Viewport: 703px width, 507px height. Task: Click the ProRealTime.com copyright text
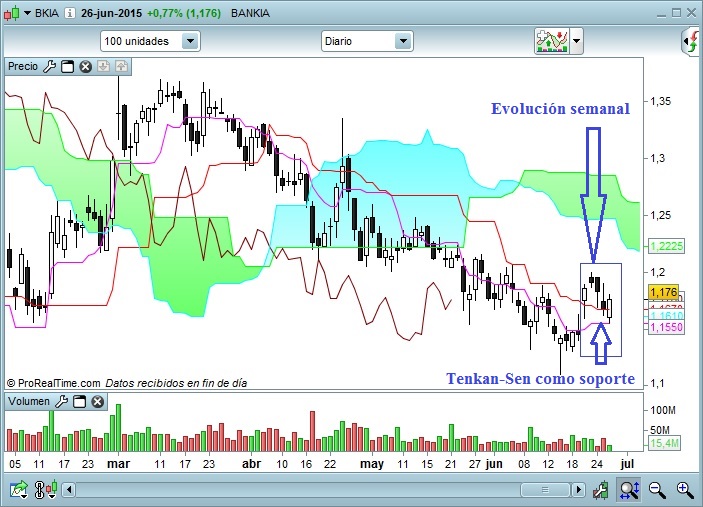click(53, 383)
